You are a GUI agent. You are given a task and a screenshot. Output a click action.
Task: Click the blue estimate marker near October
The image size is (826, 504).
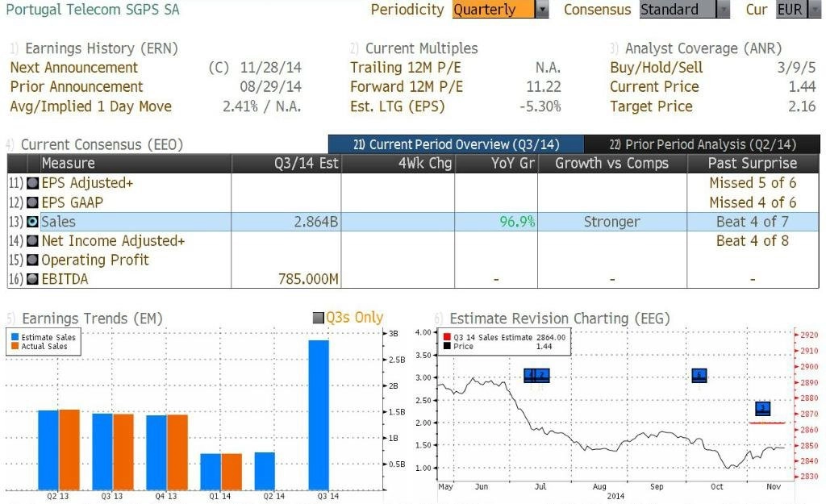click(699, 376)
